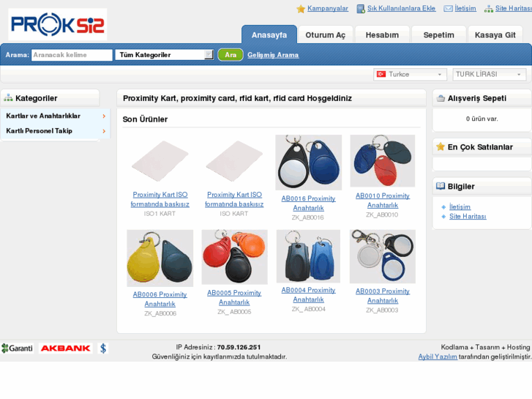Viewport: 532px width, 399px height.
Task: Open the Turkce language dropdown
Action: [410, 75]
